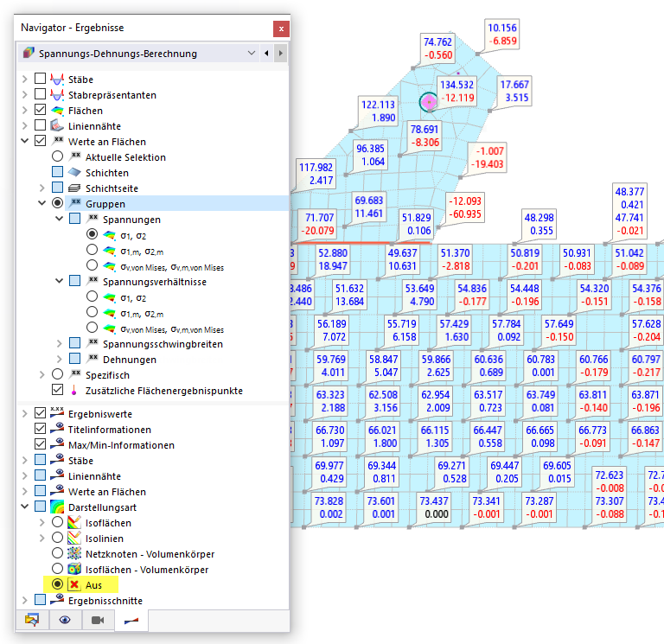Uncheck the Flächen checkbox
This screenshot has width=664, height=644.
41,110
